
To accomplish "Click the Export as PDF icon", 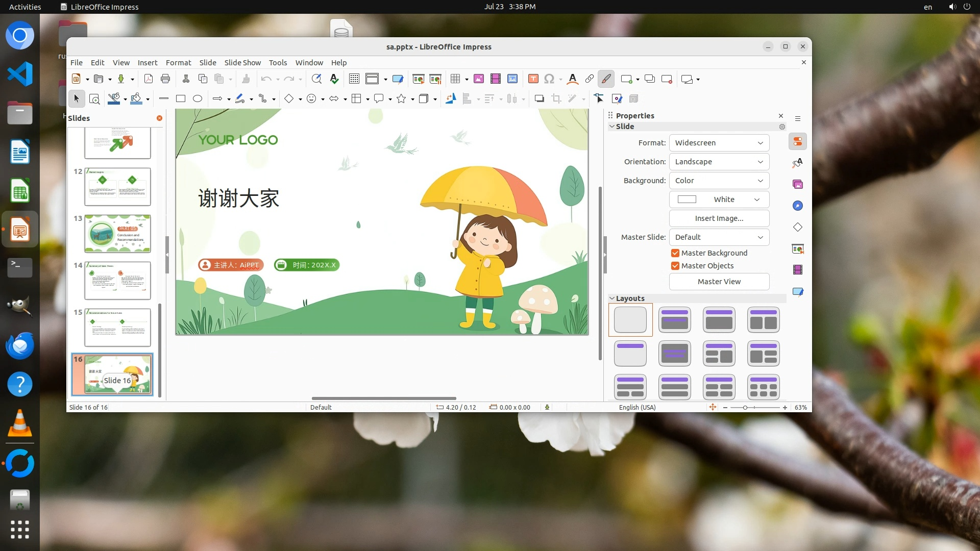I will 149,79.
